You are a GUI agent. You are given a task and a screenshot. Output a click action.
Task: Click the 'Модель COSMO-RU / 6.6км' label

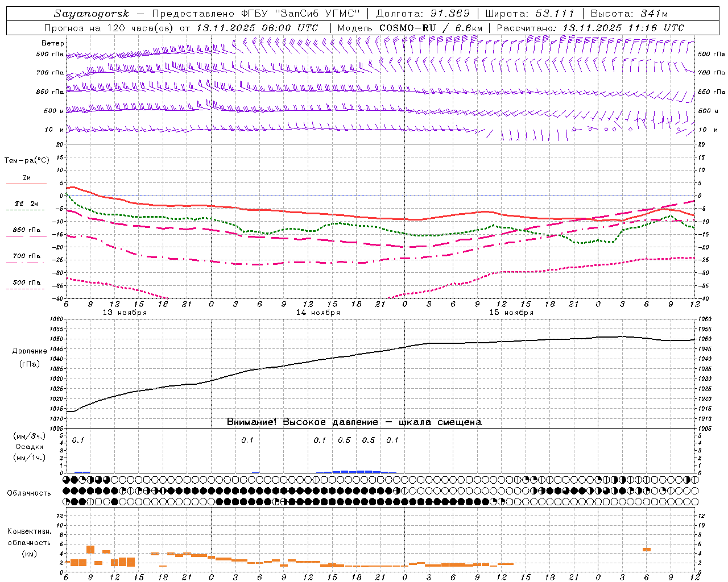410,28
